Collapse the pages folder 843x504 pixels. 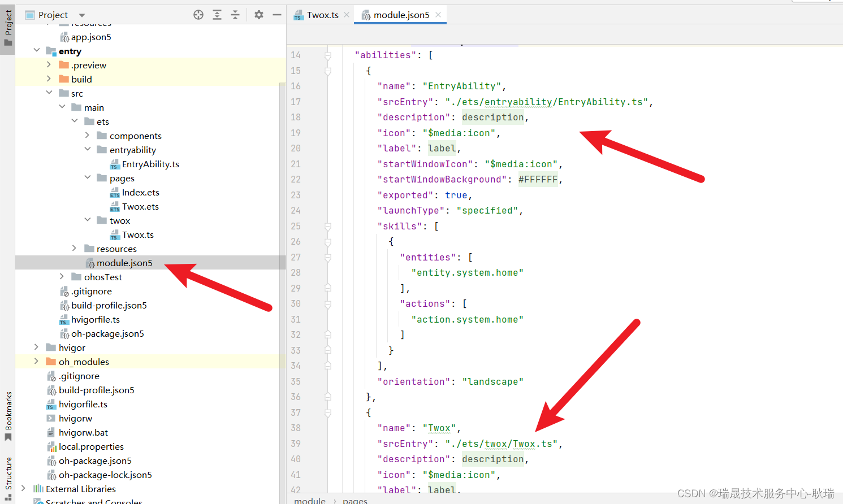[x=88, y=178]
